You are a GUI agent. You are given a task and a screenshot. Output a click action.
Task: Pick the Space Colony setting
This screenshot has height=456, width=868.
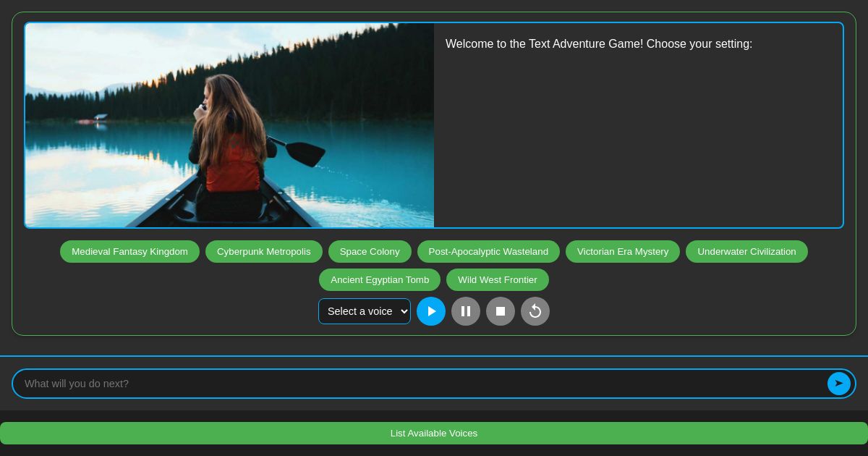click(370, 251)
